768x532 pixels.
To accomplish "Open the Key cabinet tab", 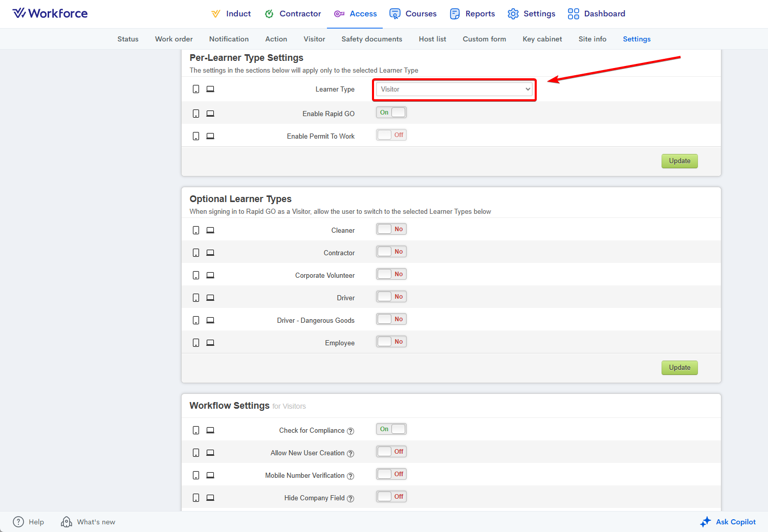I will pos(542,39).
